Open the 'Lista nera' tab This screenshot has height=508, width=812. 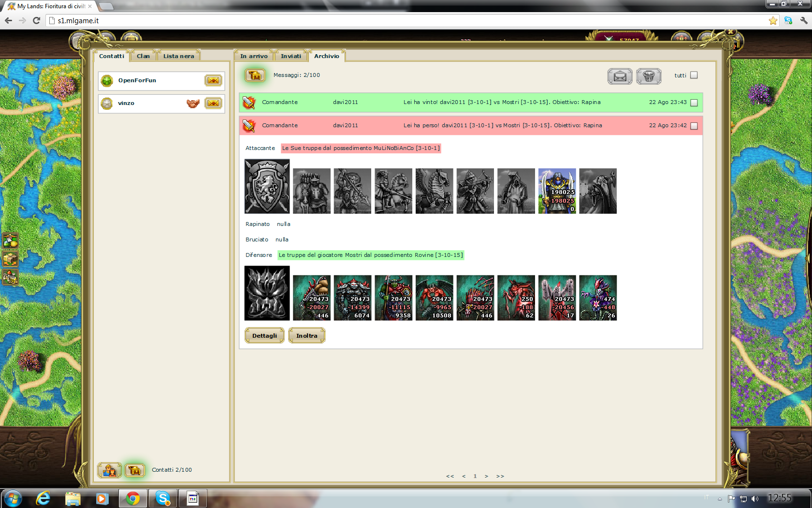(178, 56)
